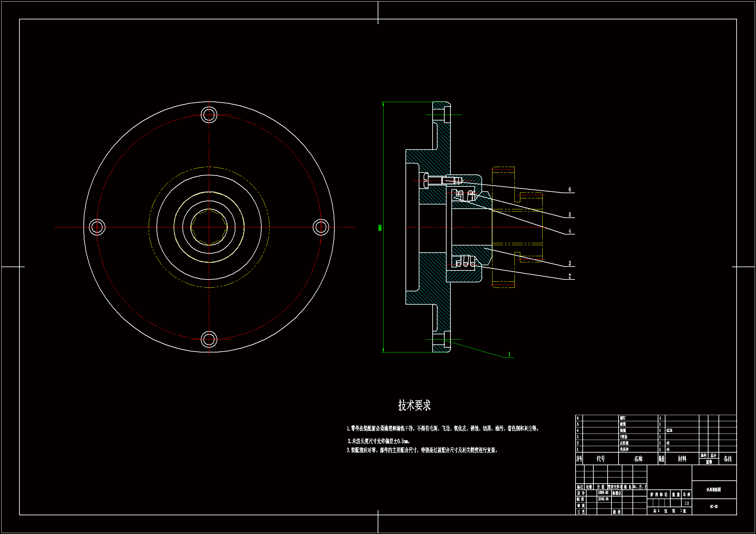
Task: Click the 1:1 scale cell
Action: click(686, 503)
